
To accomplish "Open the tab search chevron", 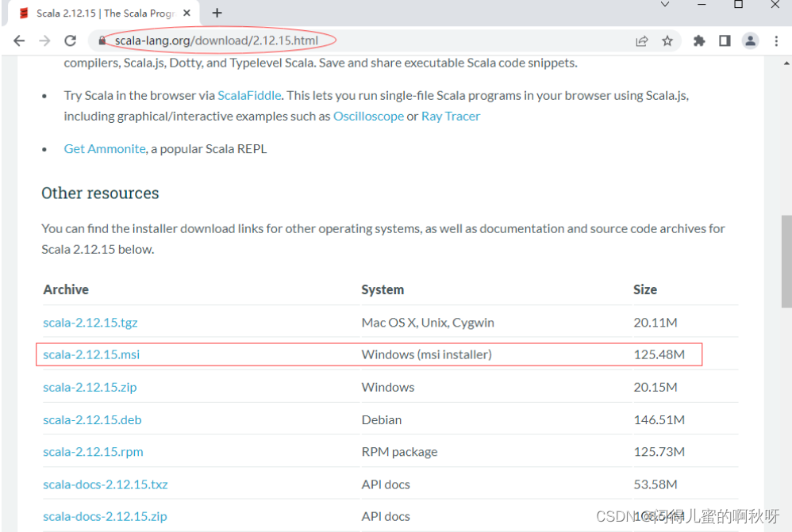I will click(x=665, y=5).
